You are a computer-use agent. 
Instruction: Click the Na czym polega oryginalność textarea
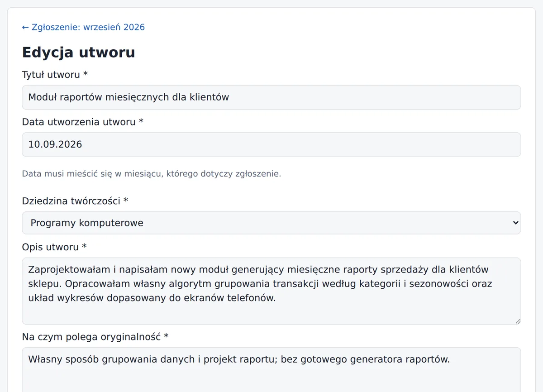[271, 369]
